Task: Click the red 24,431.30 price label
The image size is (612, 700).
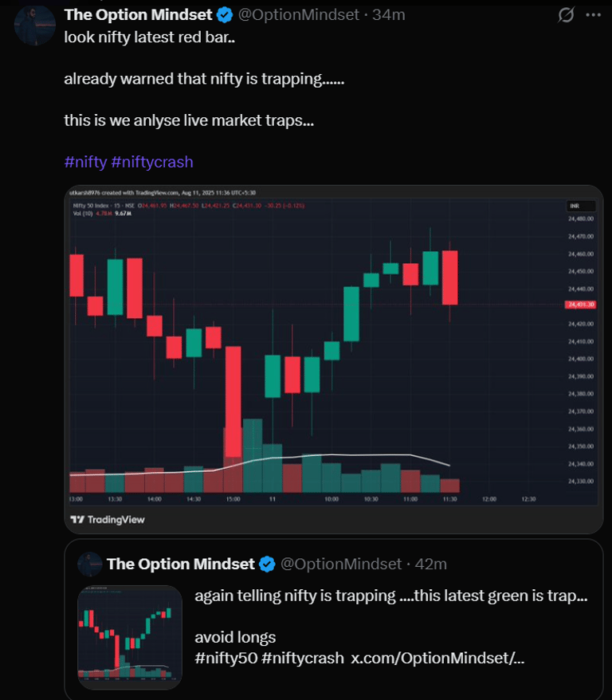Action: pos(580,305)
